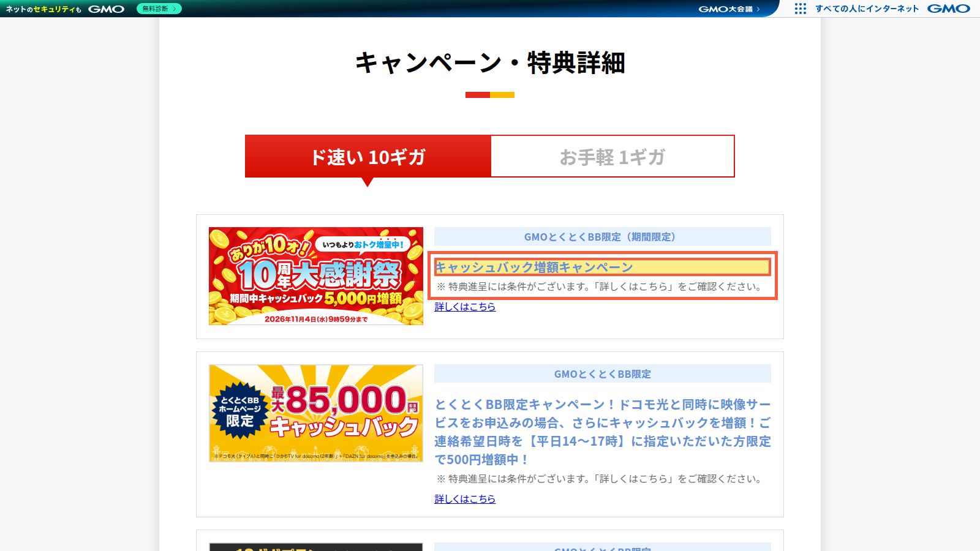Open the 無料診断 green button
This screenshot has width=980, height=551.
[159, 9]
